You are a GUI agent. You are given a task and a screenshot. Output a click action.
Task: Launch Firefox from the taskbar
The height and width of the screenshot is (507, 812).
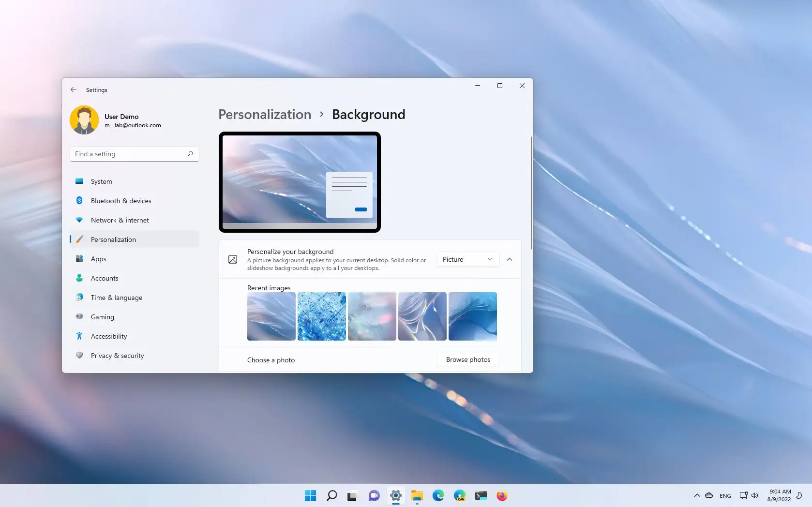pos(502,495)
